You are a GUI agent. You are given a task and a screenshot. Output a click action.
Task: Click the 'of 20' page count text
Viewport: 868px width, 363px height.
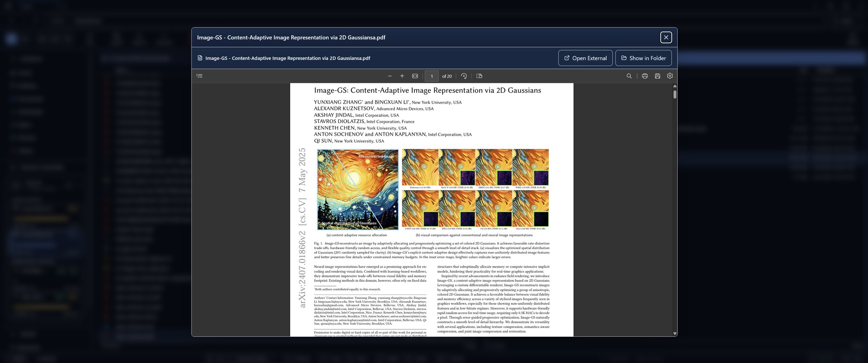[x=447, y=76]
